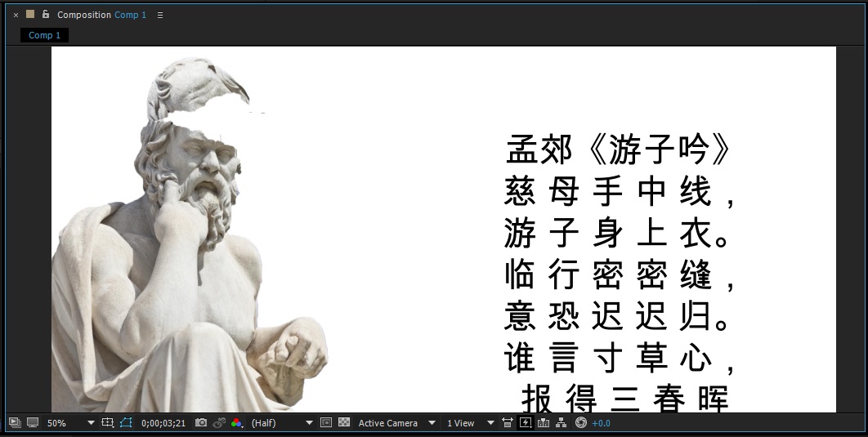Click the composition color label square

30,15
